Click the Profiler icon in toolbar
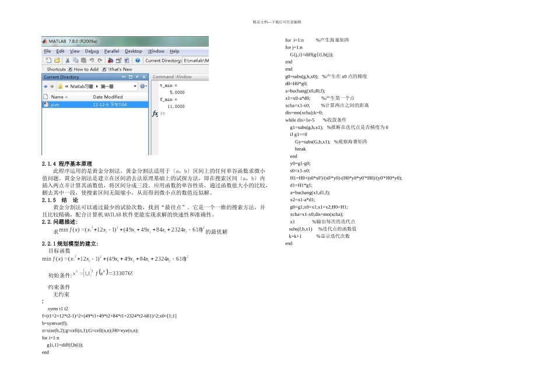This screenshot has height=392, width=554. (x=127, y=61)
